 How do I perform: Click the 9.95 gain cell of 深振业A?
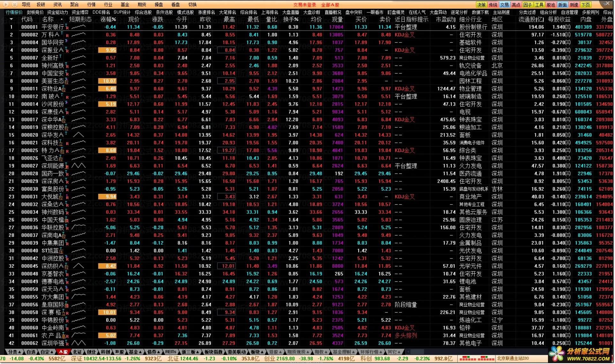107,50
